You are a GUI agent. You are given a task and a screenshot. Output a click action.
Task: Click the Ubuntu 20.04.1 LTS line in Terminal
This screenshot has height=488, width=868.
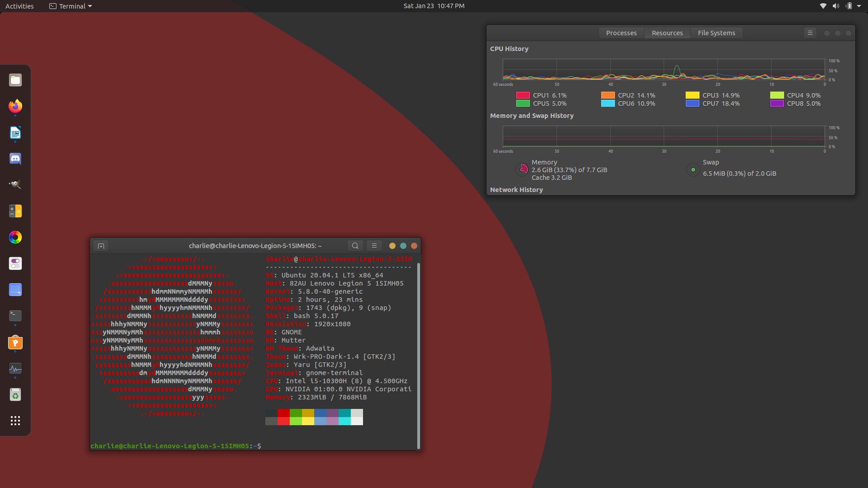pos(324,275)
